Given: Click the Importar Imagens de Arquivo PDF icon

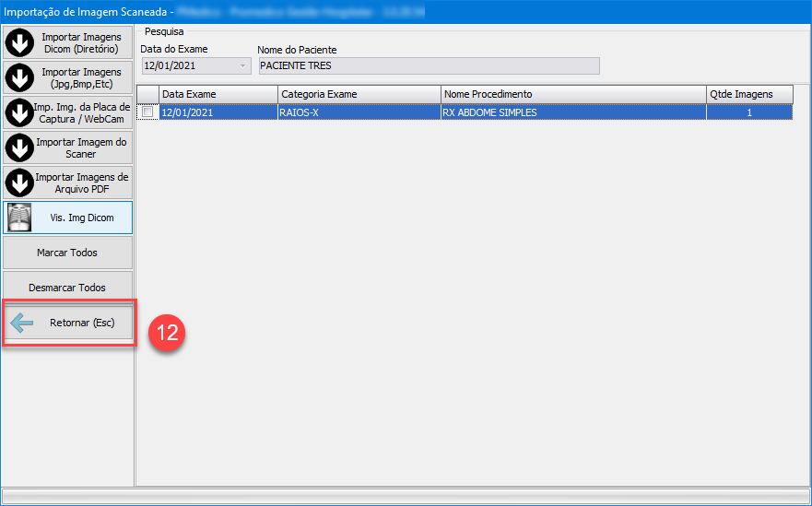Looking at the screenshot, I should [x=19, y=182].
